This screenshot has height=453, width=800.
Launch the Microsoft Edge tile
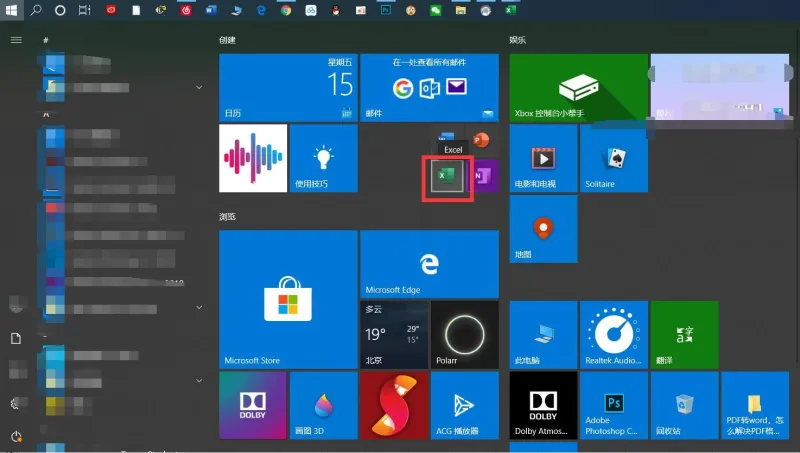tap(430, 264)
